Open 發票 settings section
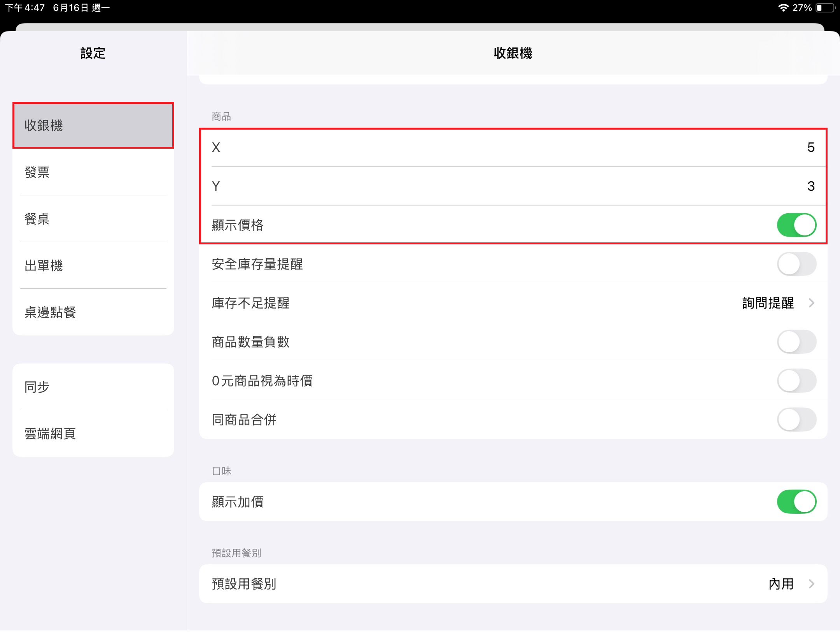840x632 pixels. (x=93, y=172)
